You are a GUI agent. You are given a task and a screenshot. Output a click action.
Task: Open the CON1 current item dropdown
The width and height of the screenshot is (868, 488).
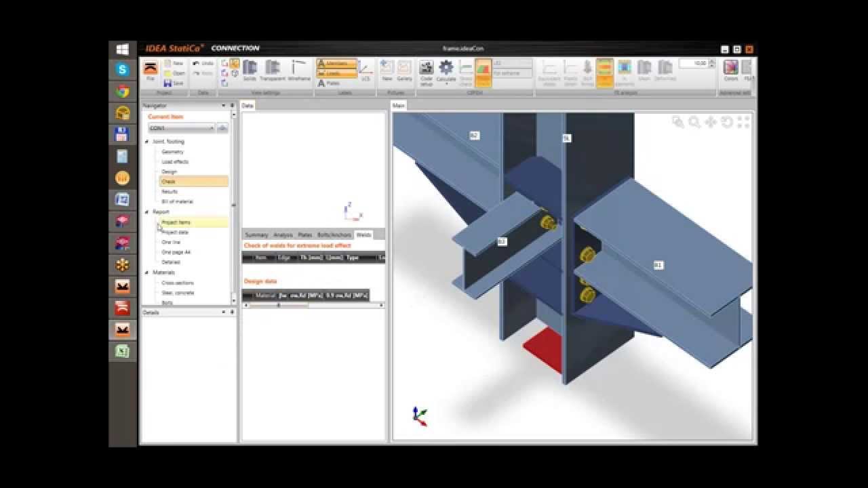tap(181, 127)
